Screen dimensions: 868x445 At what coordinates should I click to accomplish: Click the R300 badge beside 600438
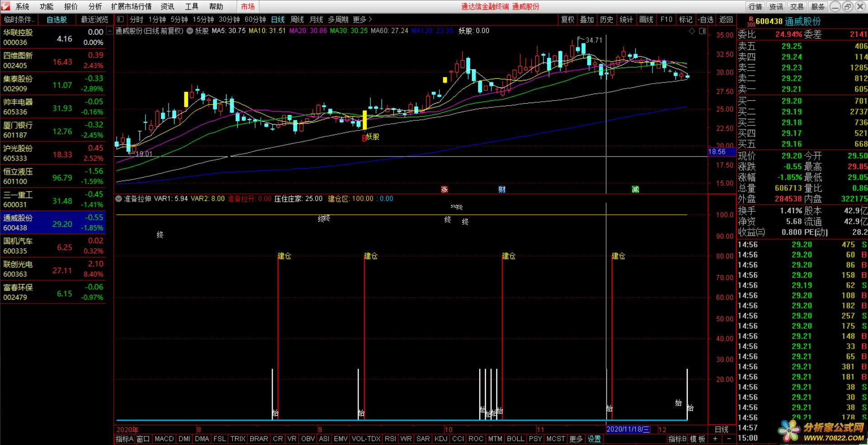click(750, 22)
